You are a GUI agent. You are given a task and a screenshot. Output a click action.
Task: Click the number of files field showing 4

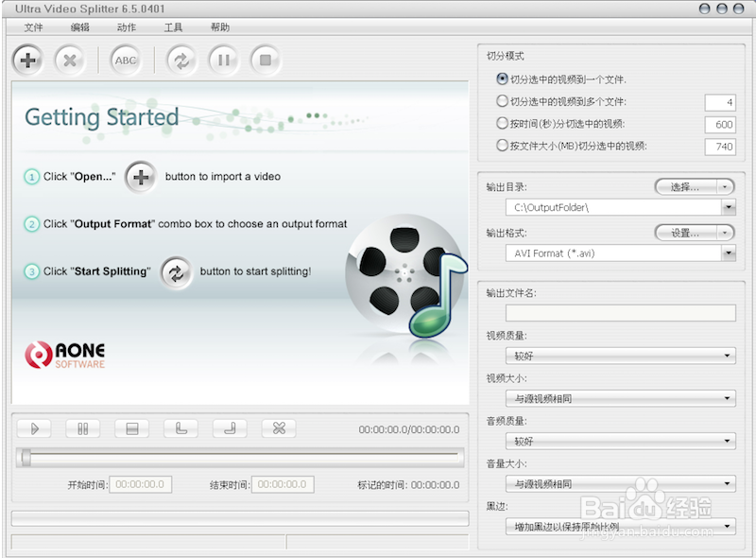[720, 102]
